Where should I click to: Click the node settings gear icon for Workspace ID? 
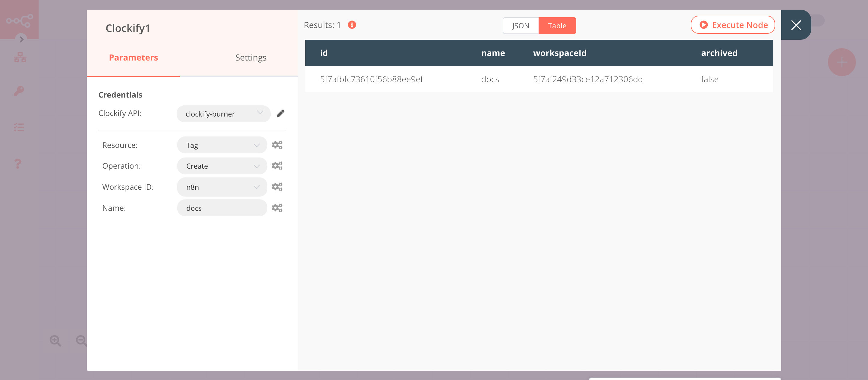point(277,186)
